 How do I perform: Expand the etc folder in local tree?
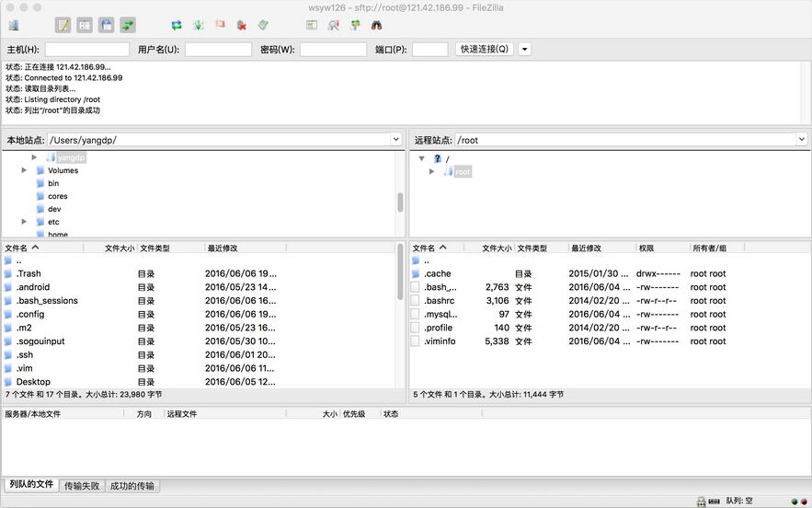[x=24, y=222]
